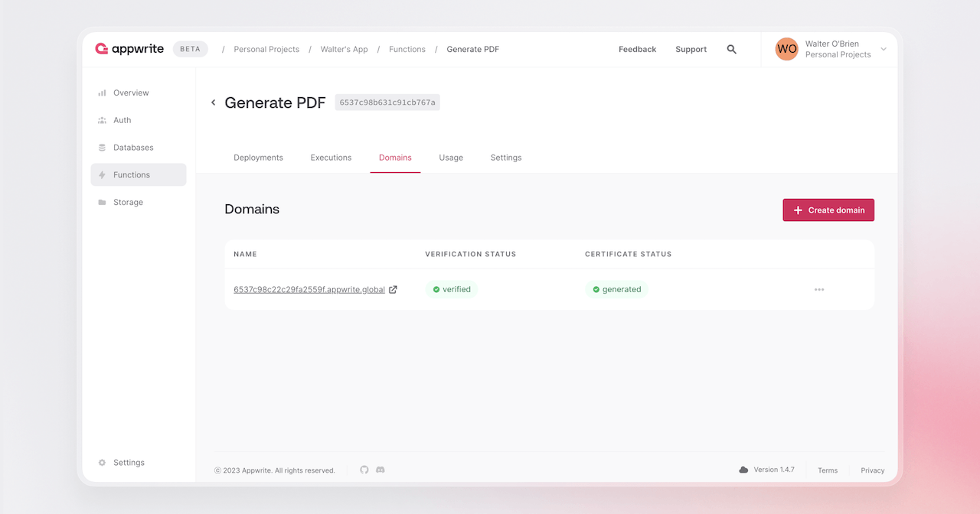This screenshot has height=514, width=980.
Task: Click the VERIFICATION STATUS column header
Action: [x=471, y=254]
